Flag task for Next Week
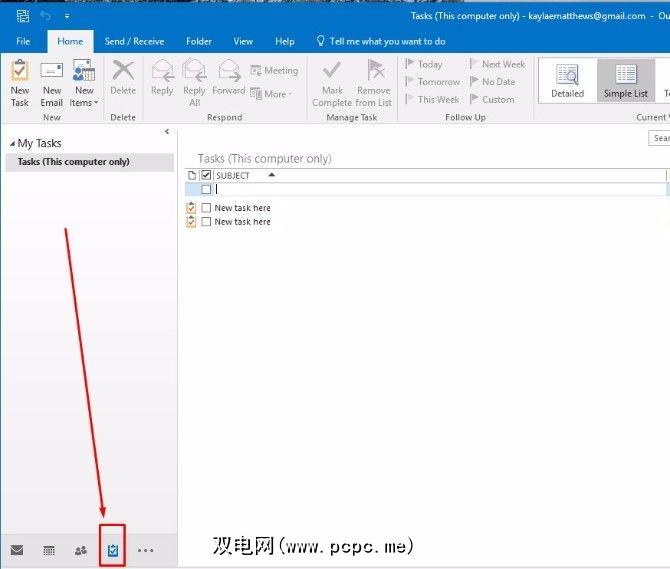This screenshot has height=569, width=670. point(497,64)
